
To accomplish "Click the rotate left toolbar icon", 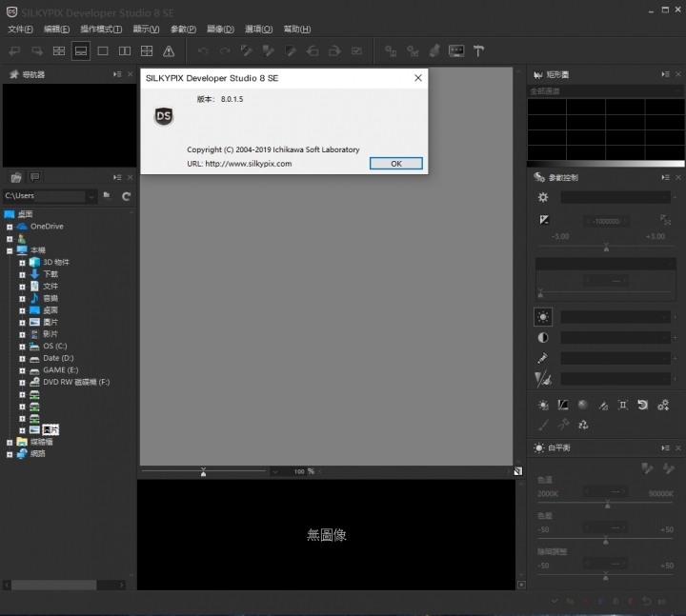I will pos(313,51).
